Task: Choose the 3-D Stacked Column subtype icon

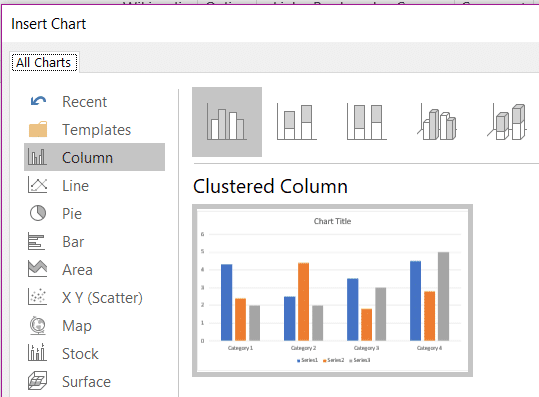Action: tap(507, 122)
